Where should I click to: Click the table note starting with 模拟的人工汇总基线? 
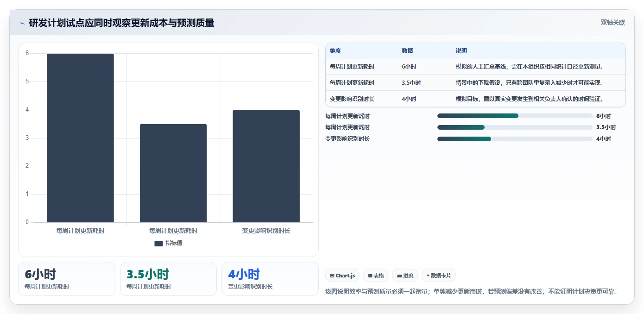click(530, 67)
